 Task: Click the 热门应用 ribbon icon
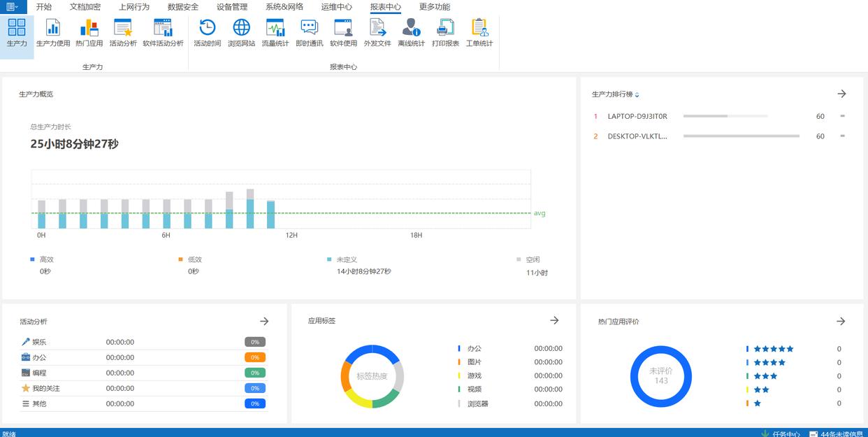coord(89,33)
